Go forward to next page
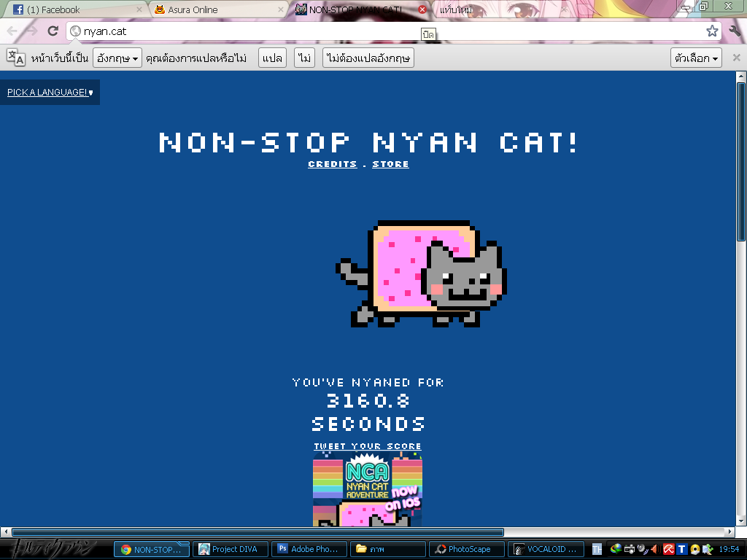Viewport: 747px width, 560px height. point(32,31)
